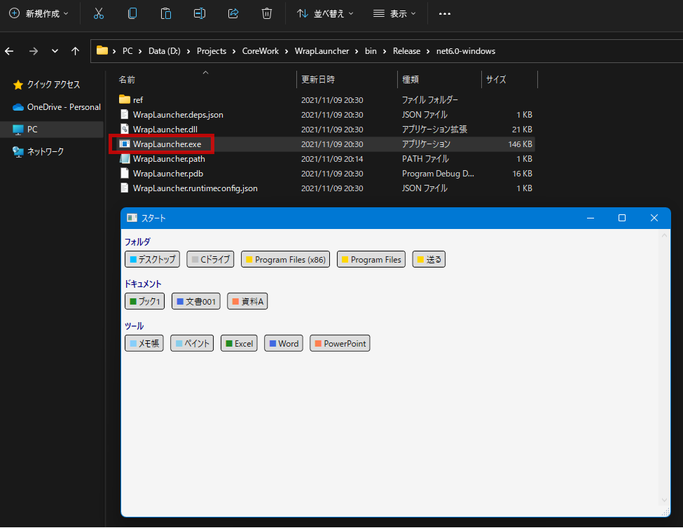Click the Delete trash can icon
Screen dimensions: 683x528
coord(266,14)
